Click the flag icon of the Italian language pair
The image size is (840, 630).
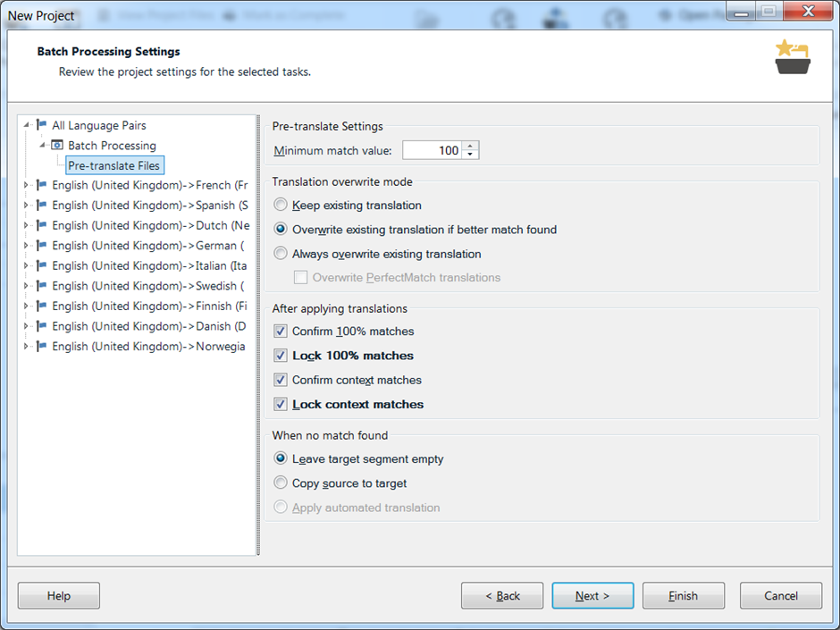tap(41, 265)
